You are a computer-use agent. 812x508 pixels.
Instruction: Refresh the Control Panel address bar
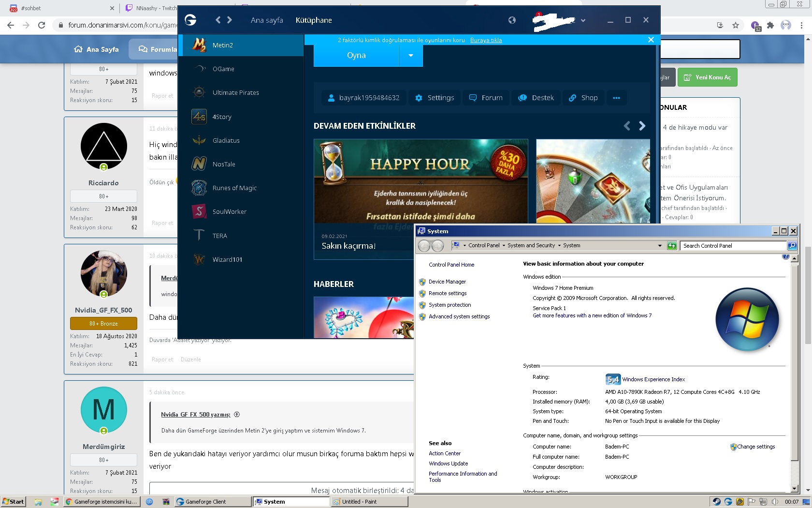(x=672, y=246)
